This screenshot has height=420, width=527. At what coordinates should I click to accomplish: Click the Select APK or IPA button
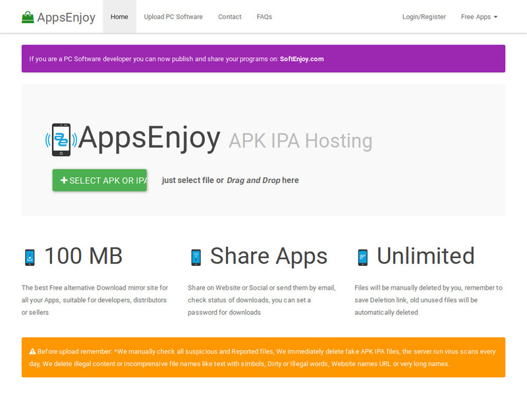tap(99, 180)
